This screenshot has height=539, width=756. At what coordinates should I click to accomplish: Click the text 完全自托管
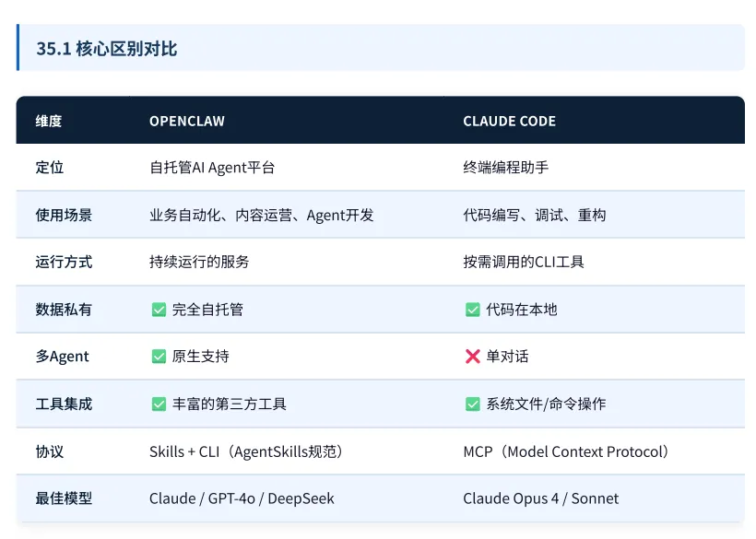207,310
